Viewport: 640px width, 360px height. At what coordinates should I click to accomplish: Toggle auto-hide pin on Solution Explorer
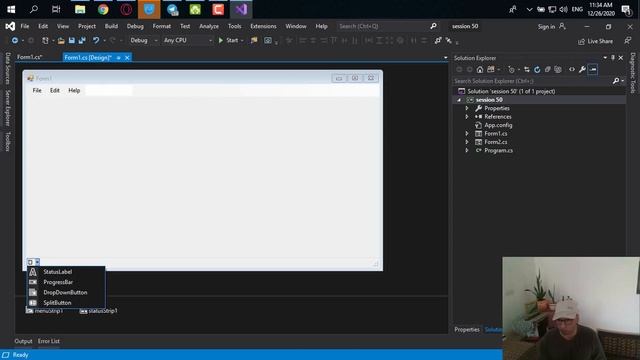tap(613, 58)
